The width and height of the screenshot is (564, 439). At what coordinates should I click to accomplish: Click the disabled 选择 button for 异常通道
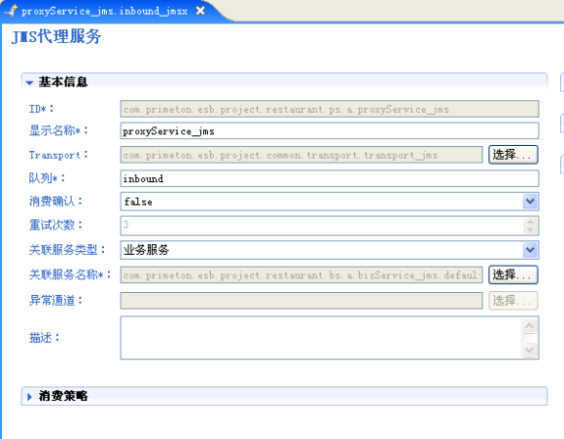(x=513, y=301)
